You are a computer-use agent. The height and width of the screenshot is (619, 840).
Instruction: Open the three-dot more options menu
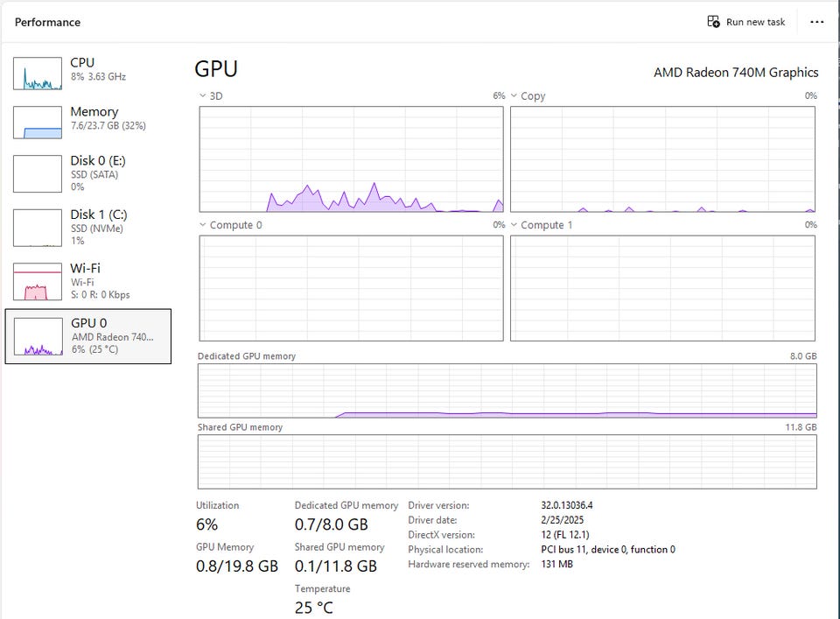coord(817,22)
